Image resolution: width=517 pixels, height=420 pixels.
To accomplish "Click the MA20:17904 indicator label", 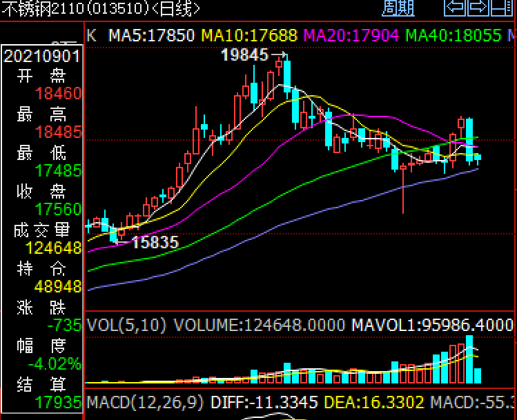I will (351, 35).
